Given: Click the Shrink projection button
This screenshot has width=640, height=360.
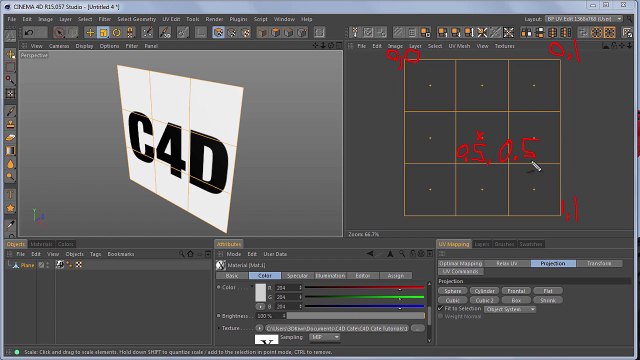Looking at the screenshot, I should click(x=548, y=300).
